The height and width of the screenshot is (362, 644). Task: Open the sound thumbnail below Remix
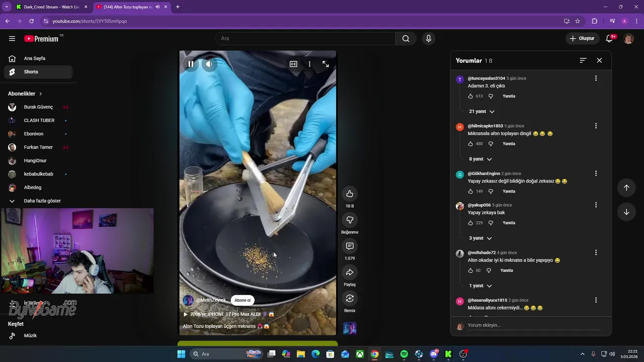(x=350, y=328)
